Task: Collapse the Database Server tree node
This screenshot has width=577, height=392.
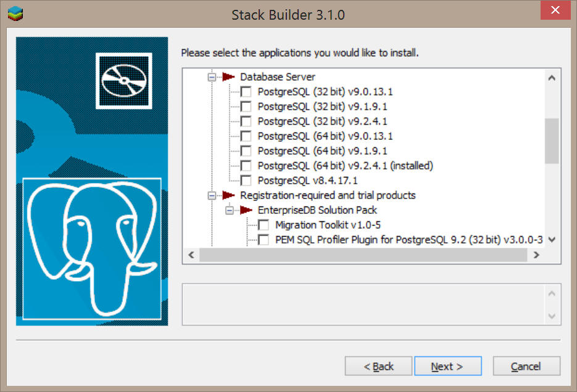Action: point(212,77)
